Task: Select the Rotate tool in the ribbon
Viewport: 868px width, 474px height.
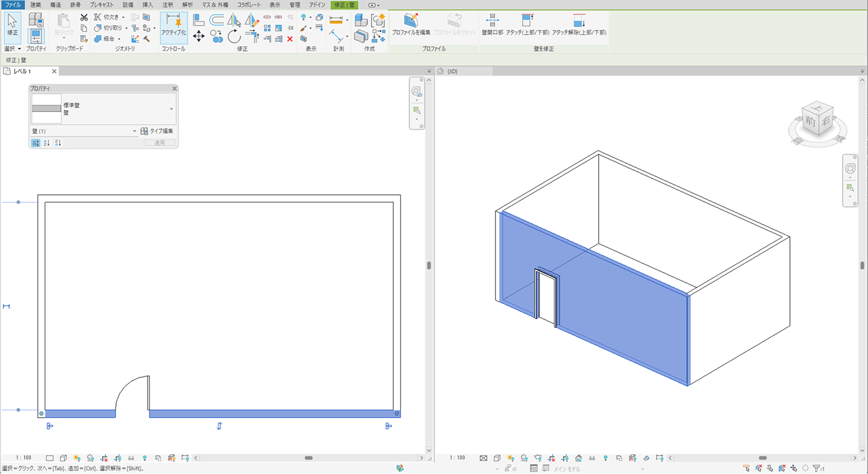Action: click(234, 37)
